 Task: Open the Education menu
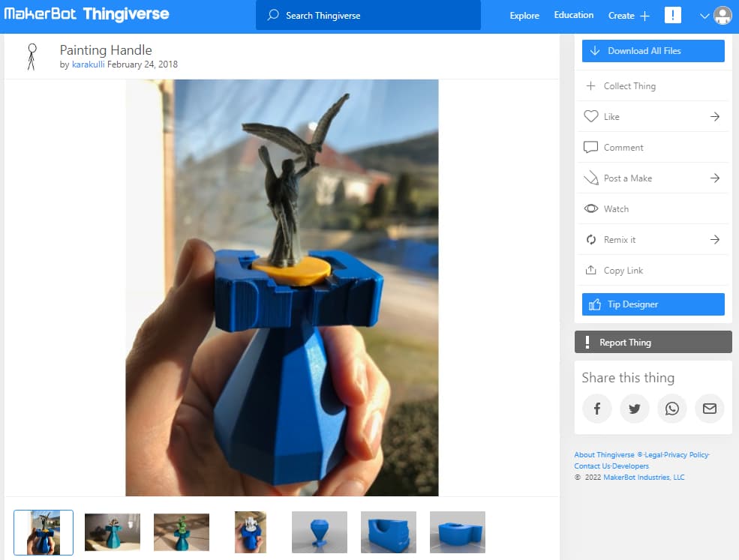pos(574,15)
